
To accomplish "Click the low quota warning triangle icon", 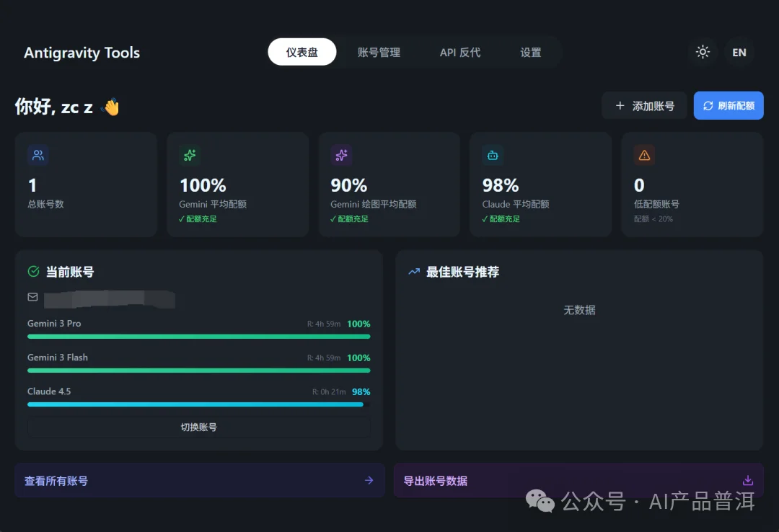I will (644, 155).
